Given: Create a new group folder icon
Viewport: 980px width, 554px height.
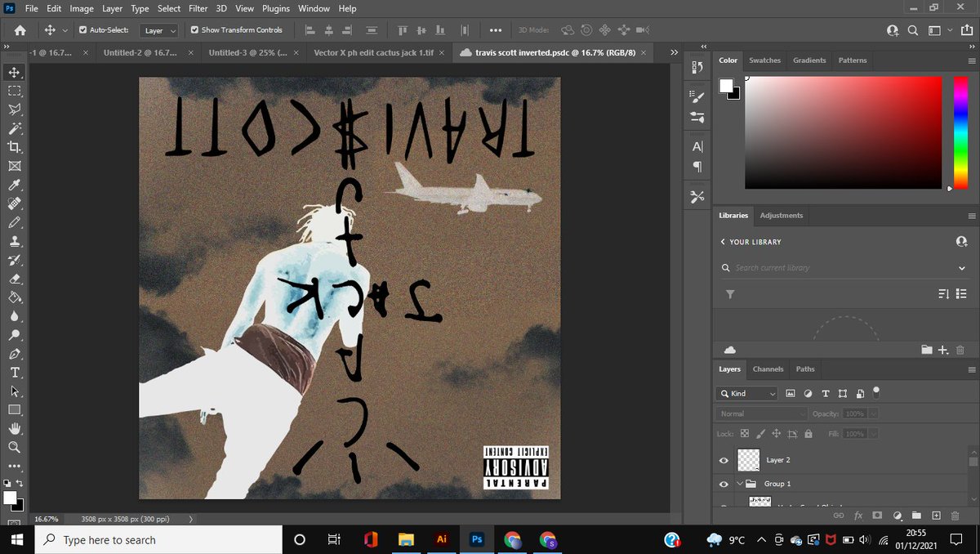Looking at the screenshot, I should pyautogui.click(x=916, y=516).
